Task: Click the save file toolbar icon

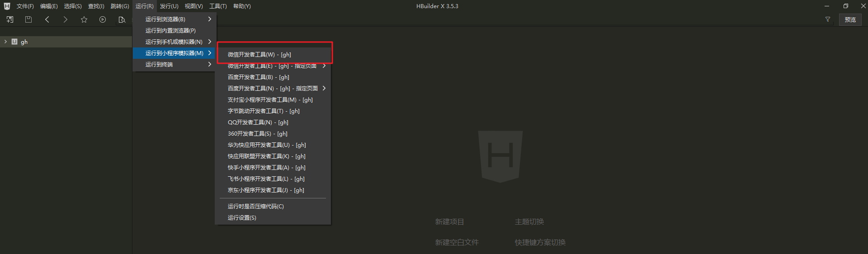Action: coord(28,19)
